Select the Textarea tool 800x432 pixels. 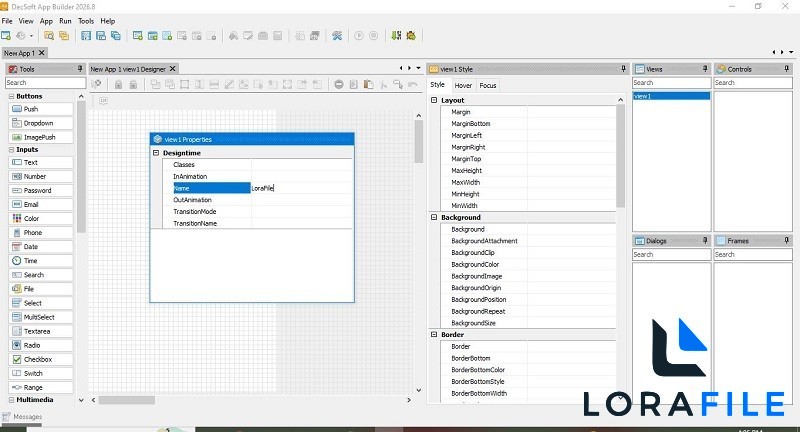[41, 332]
